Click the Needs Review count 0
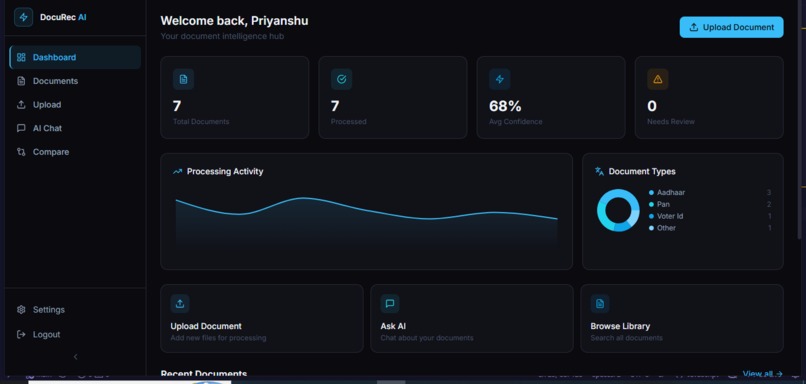The width and height of the screenshot is (806, 384). 652,106
